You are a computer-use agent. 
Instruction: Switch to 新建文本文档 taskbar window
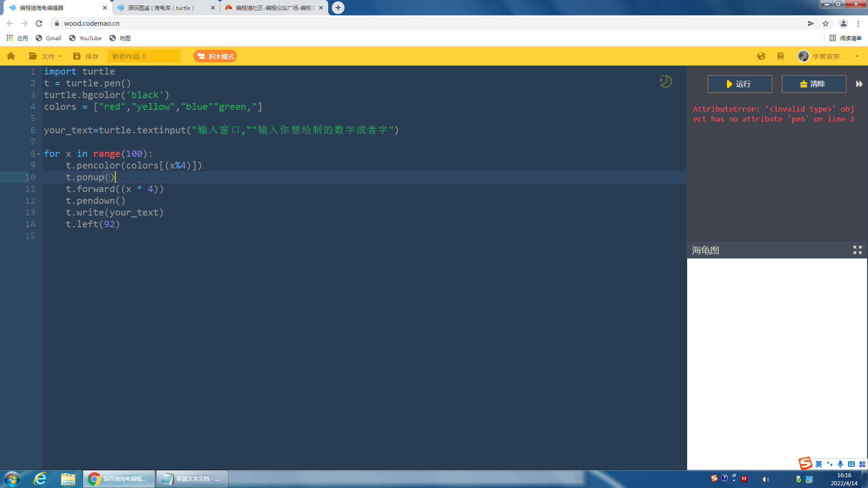(192, 479)
